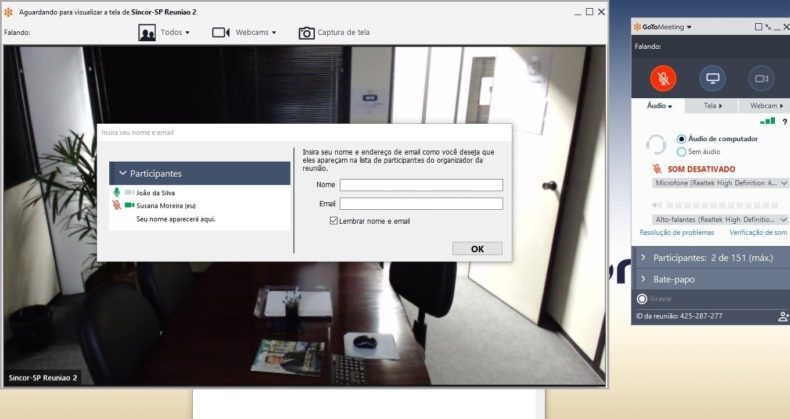Click the Gravar record icon

[642, 298]
